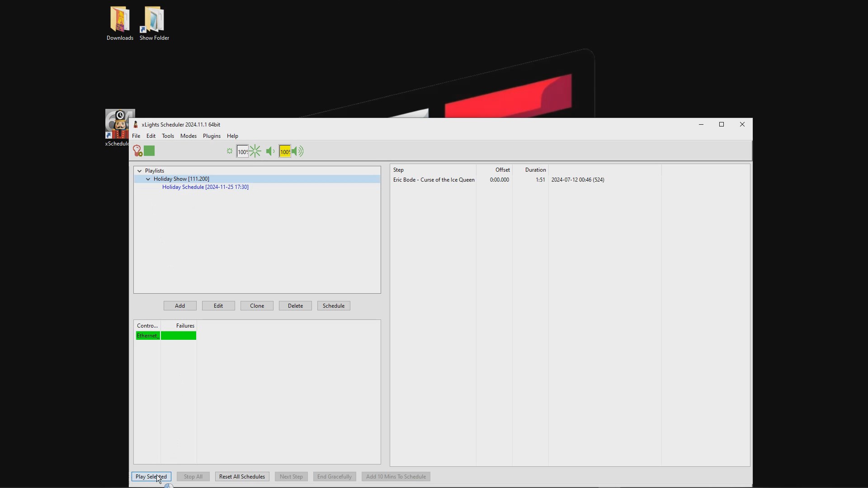Open the Show Folder desktop shortcut
Screen dimensions: 868x488
tap(154, 23)
